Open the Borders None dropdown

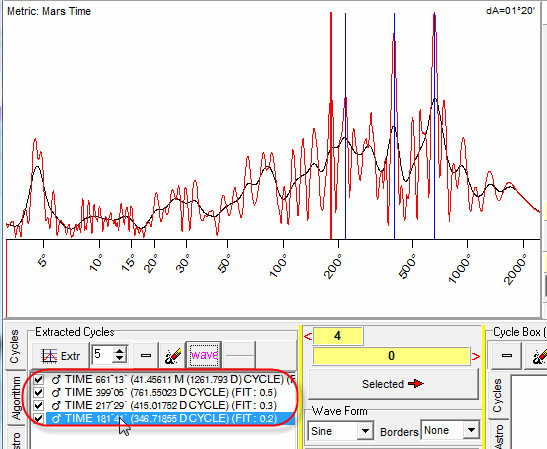point(471,430)
